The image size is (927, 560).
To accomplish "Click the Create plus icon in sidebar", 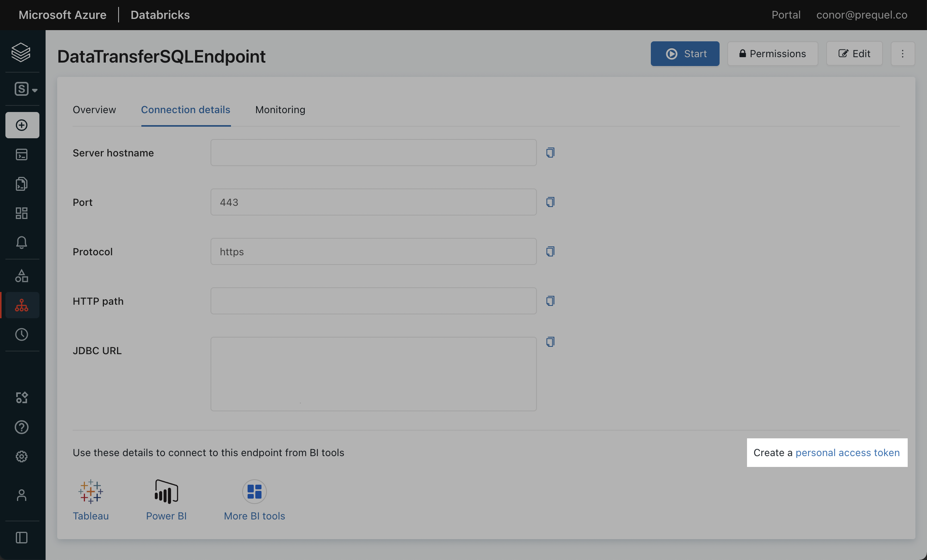I will 22,125.
